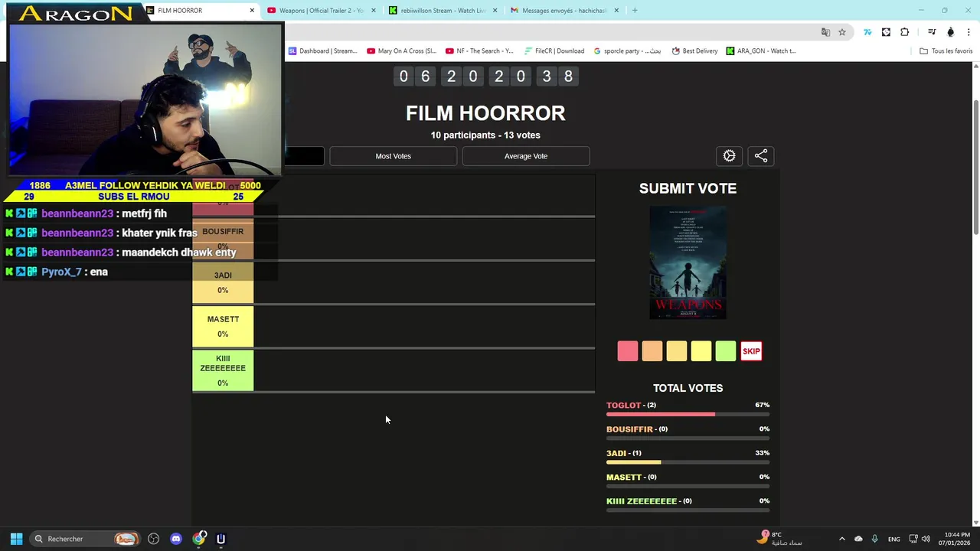Open Dashboard Streamlabs bookmark
This screenshot has width=980, height=551.
coord(322,51)
